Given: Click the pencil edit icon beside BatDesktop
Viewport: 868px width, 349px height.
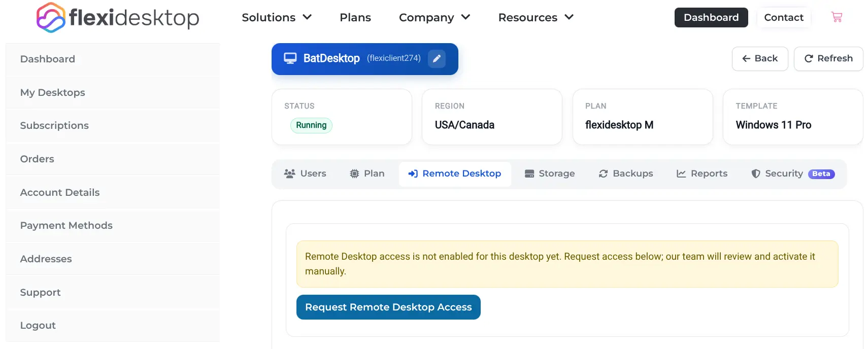Looking at the screenshot, I should (x=437, y=58).
